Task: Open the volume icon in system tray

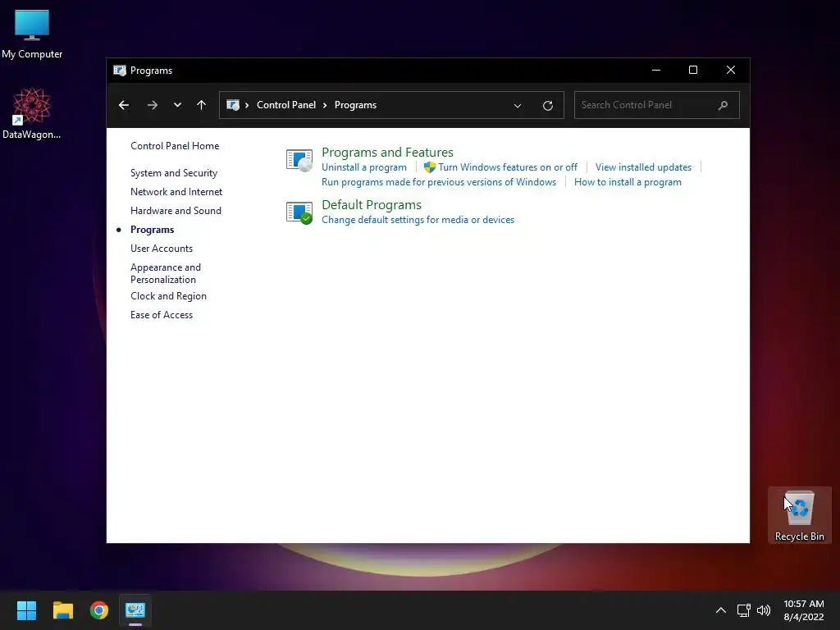Action: [x=764, y=610]
